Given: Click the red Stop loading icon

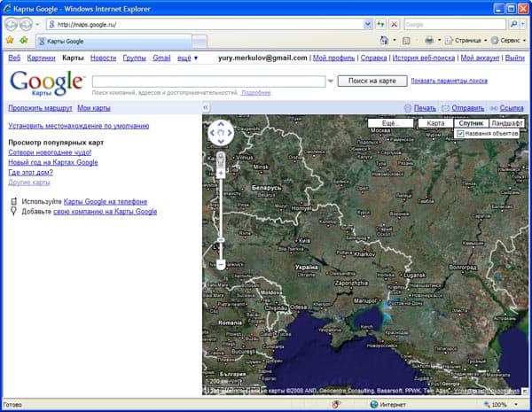Looking at the screenshot, I should point(394,25).
